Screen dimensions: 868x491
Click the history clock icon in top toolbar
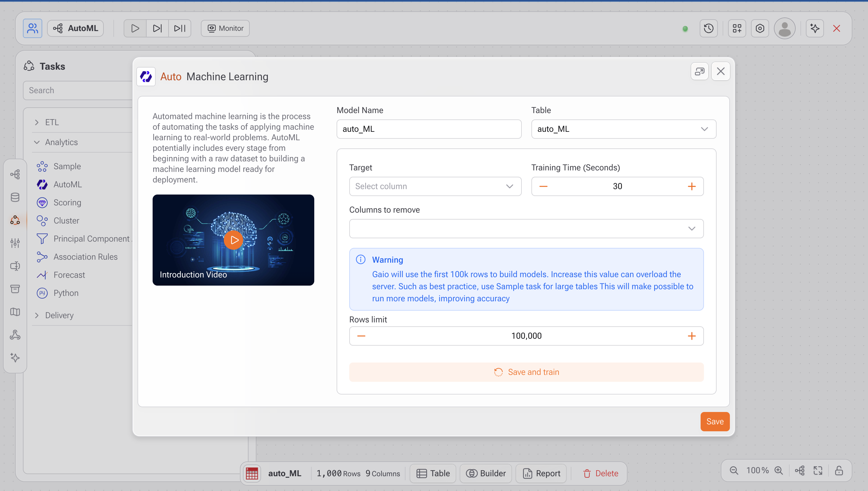708,28
